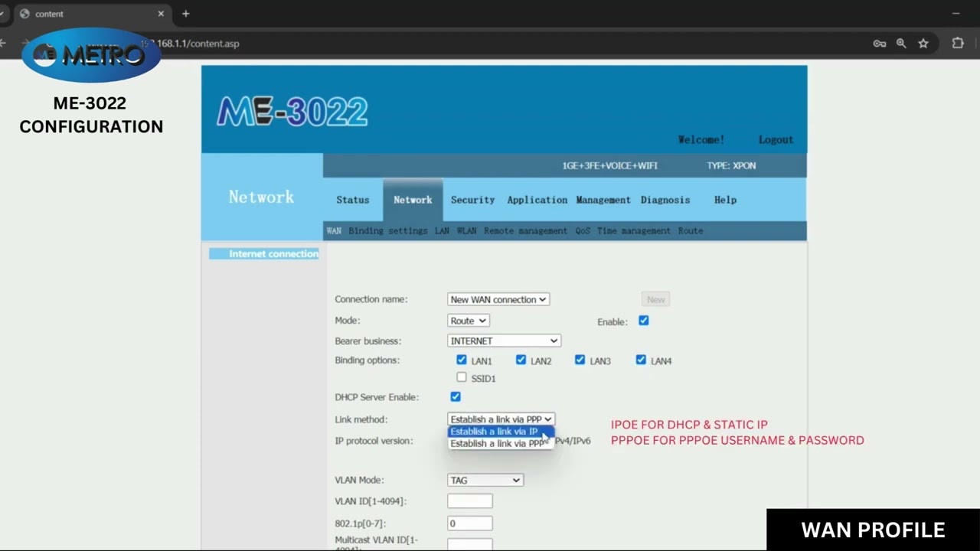Enable the SSID1 binding checkbox
The width and height of the screenshot is (980, 551).
point(461,377)
